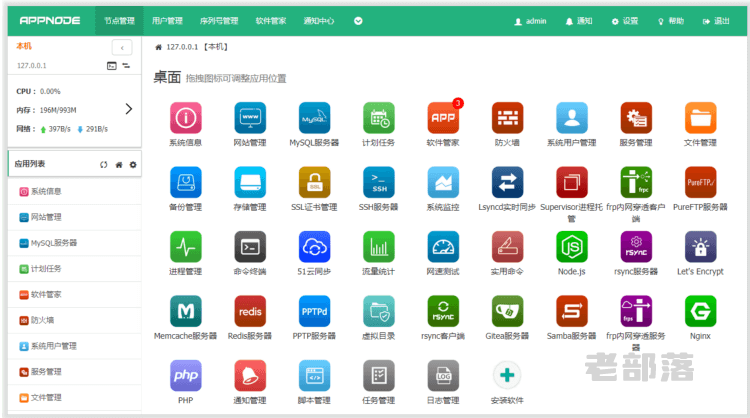This screenshot has height=418, width=750.
Task: Open the 计划任务 desktop icon
Action: (379, 118)
